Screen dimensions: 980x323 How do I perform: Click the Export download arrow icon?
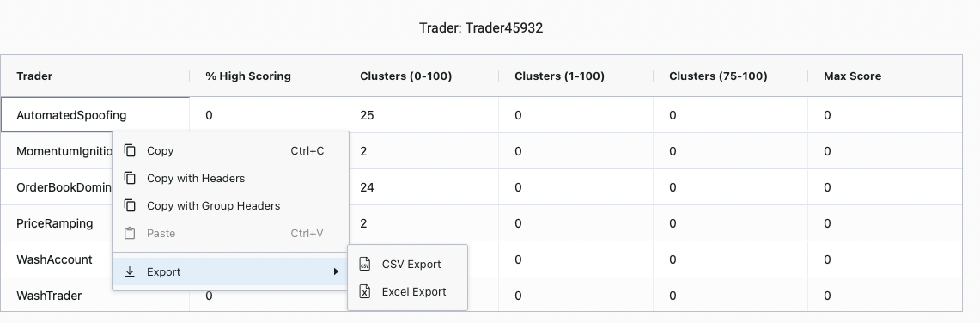pos(130,271)
